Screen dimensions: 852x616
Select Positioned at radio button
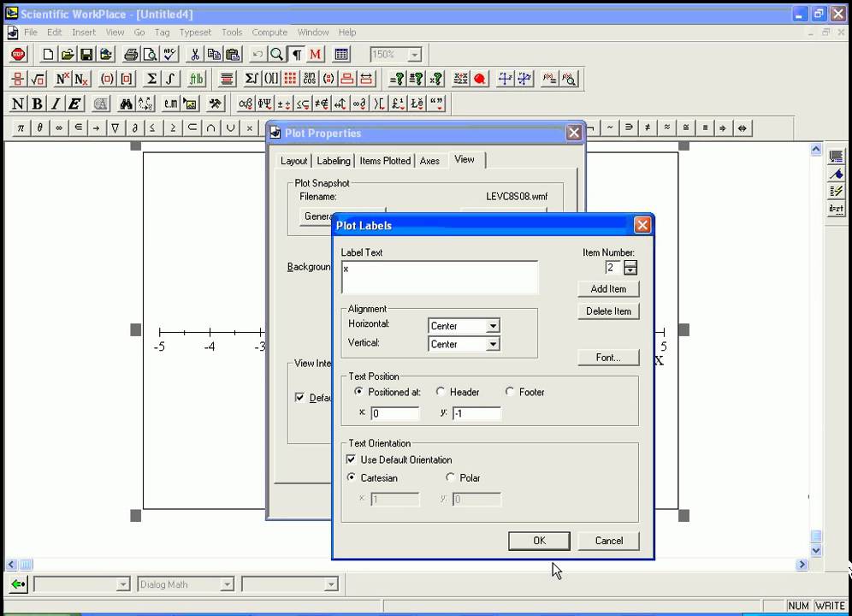coord(358,392)
